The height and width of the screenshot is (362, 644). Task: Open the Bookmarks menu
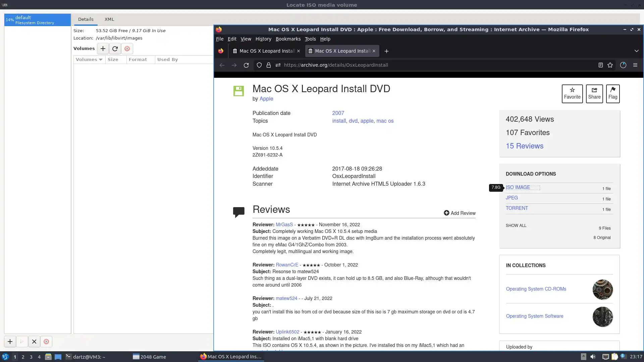coord(288,39)
